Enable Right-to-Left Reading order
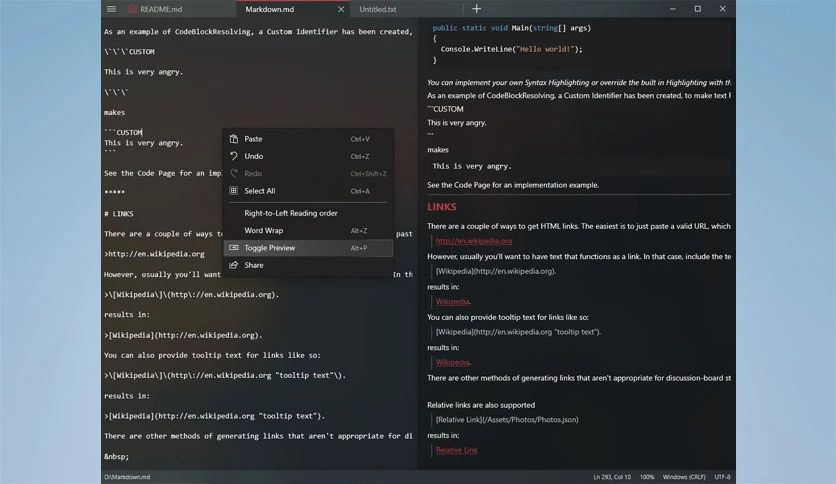Viewport: 836px width, 484px height. 308,213
